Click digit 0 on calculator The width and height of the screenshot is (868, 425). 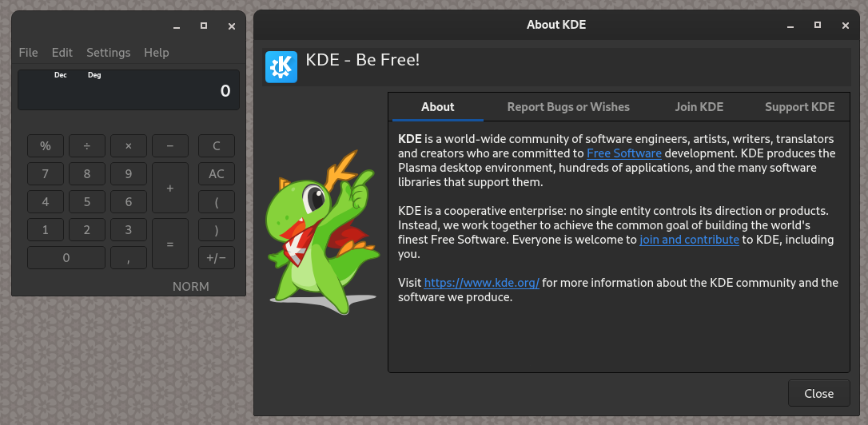point(66,258)
